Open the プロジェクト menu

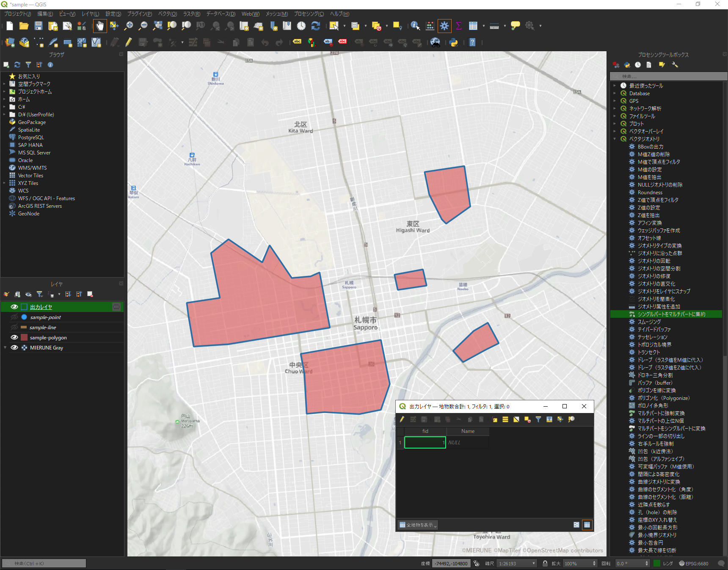pos(17,14)
